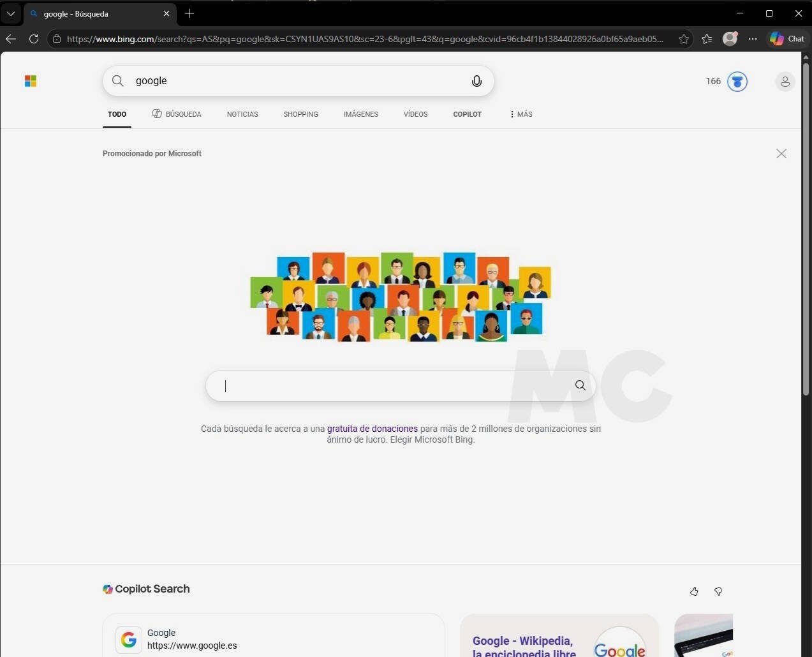
Task: Switch to the VÍDEOS tab
Action: (415, 114)
